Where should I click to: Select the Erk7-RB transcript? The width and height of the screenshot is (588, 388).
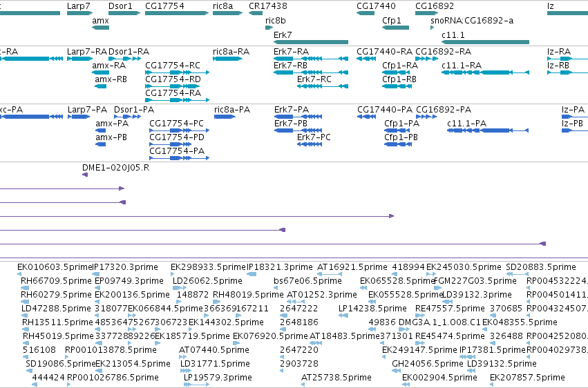311,72
